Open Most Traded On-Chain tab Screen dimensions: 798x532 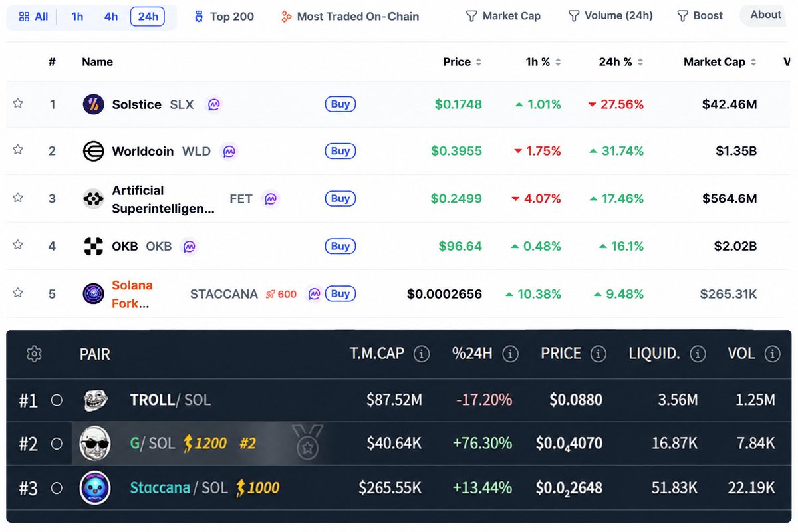350,16
